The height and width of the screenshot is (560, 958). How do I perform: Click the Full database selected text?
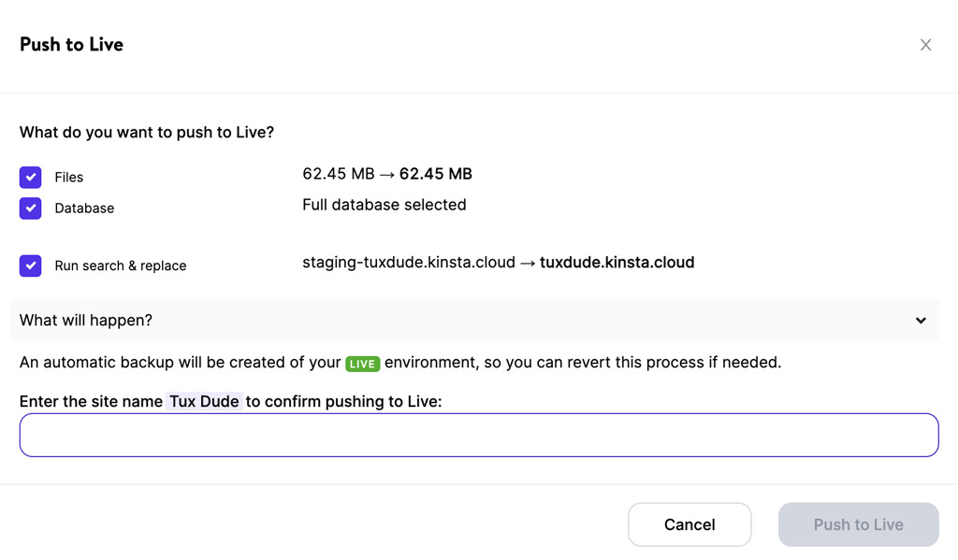[385, 205]
